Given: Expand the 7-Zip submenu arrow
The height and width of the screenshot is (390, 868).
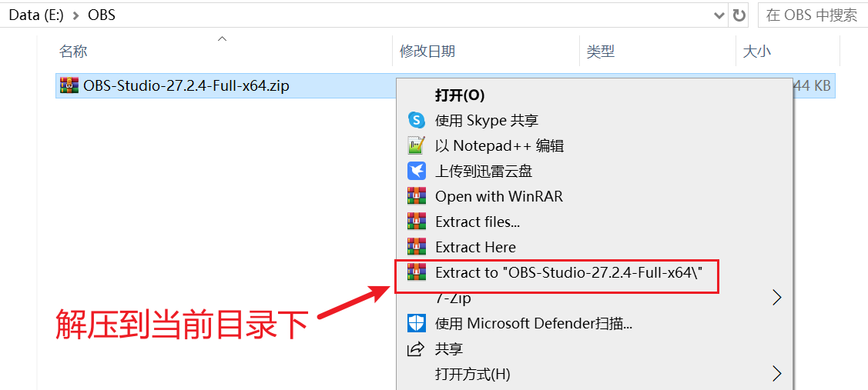Looking at the screenshot, I should 776,298.
